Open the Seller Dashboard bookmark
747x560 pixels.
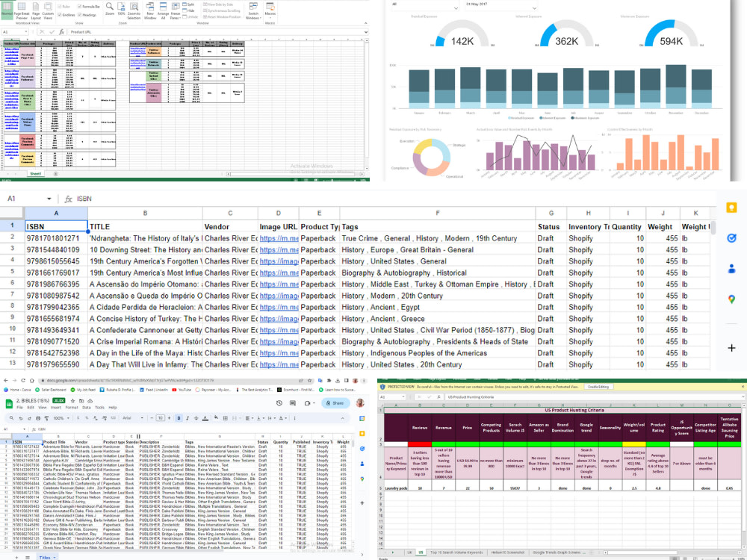[51, 390]
